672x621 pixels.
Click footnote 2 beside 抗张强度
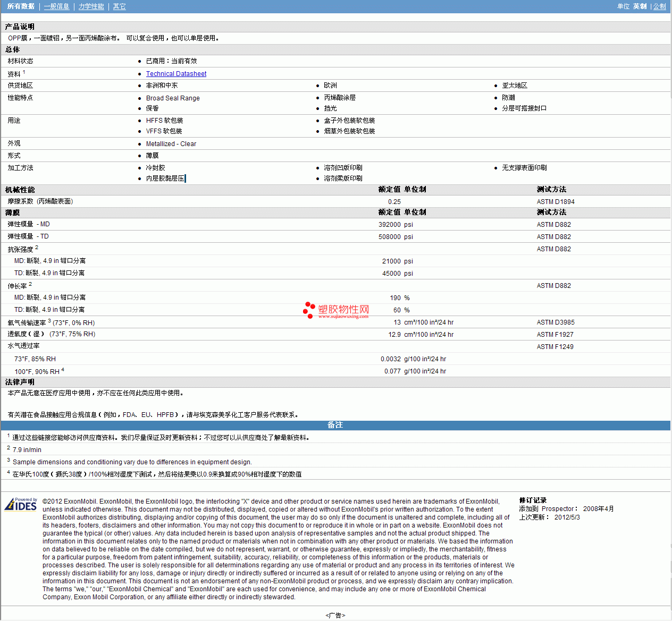[x=37, y=248]
